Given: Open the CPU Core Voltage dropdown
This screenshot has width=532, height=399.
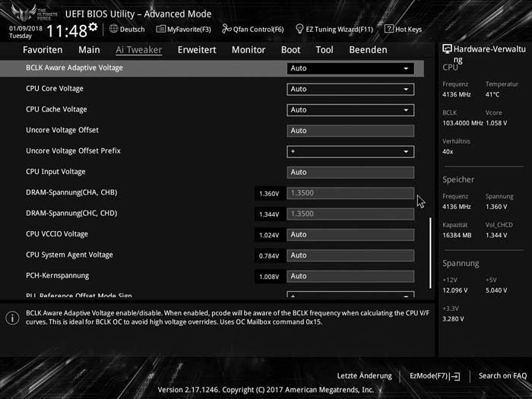Looking at the screenshot, I should (x=350, y=89).
